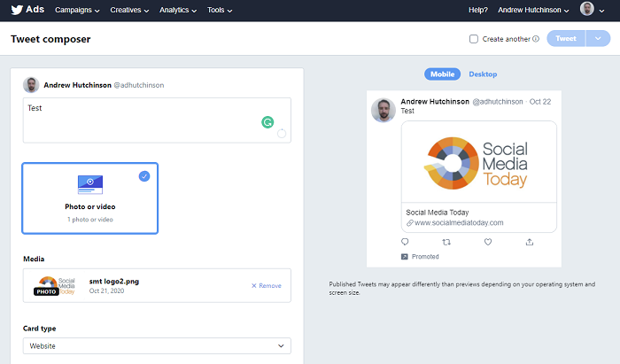Click the Promoted arrow icon
Image resolution: width=620 pixels, height=364 pixels.
coord(404,257)
